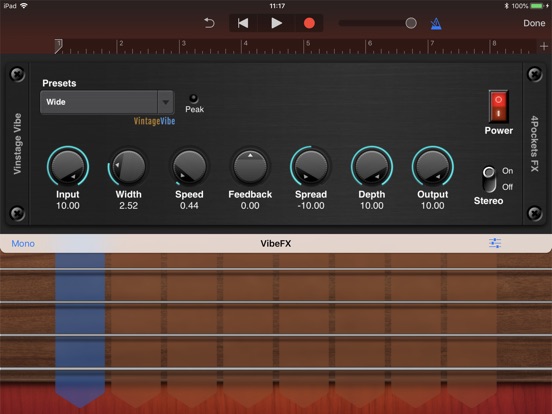This screenshot has width=552, height=414.
Task: Open the mixer settings sliders icon
Action: [495, 243]
